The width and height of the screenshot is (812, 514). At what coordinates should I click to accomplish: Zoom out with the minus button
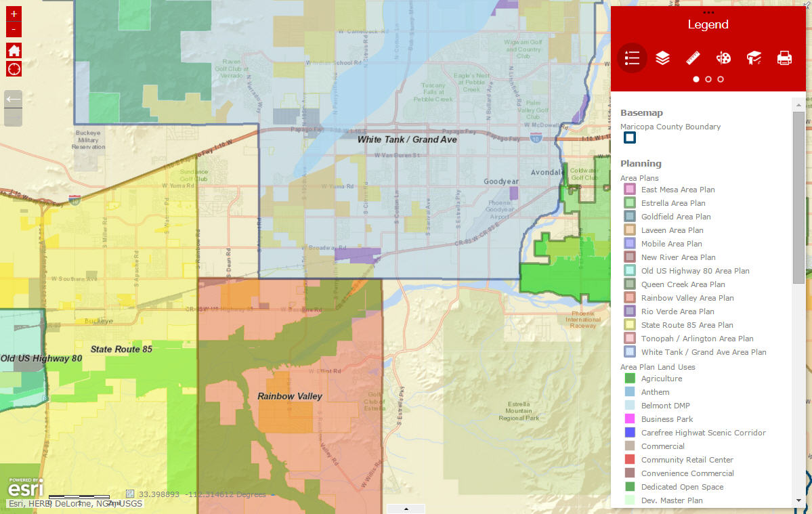[x=14, y=30]
